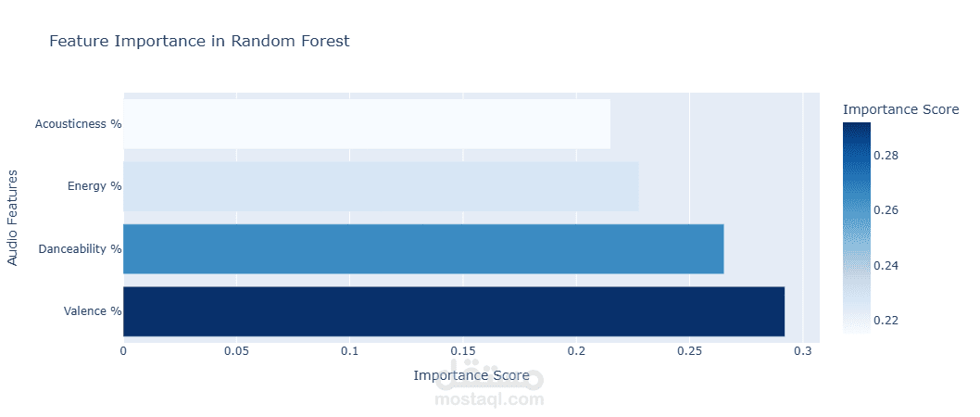
Task: Click the Danceability % bar
Action: (423, 248)
